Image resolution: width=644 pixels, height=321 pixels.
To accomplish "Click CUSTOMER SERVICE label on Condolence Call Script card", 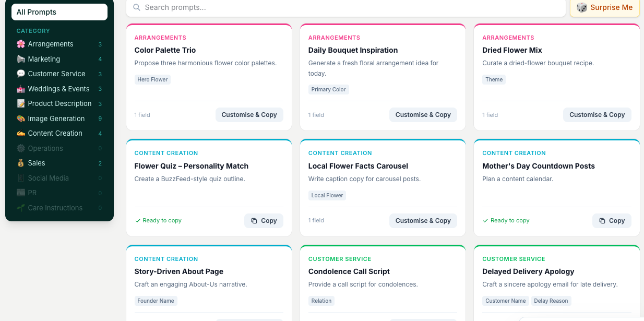I will coord(340,259).
